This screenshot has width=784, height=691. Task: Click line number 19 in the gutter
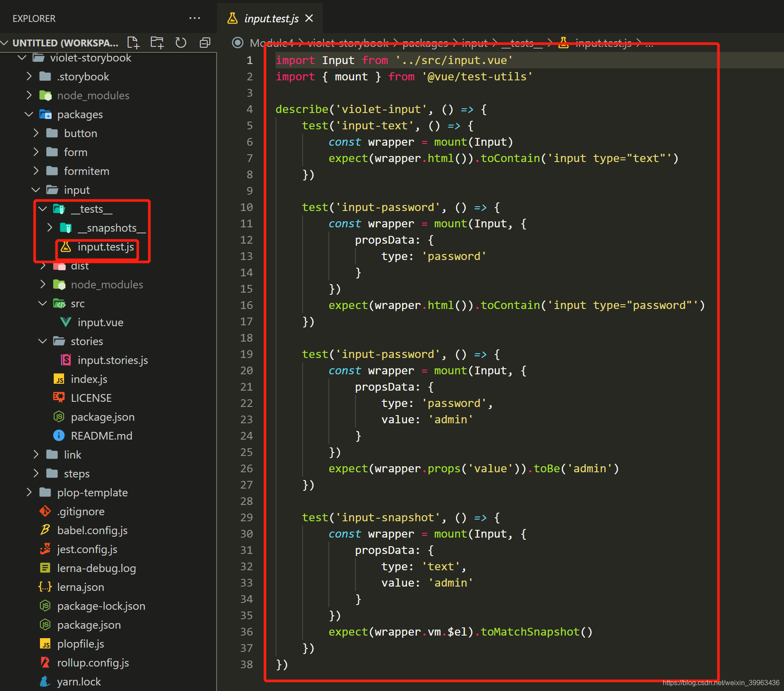(246, 354)
